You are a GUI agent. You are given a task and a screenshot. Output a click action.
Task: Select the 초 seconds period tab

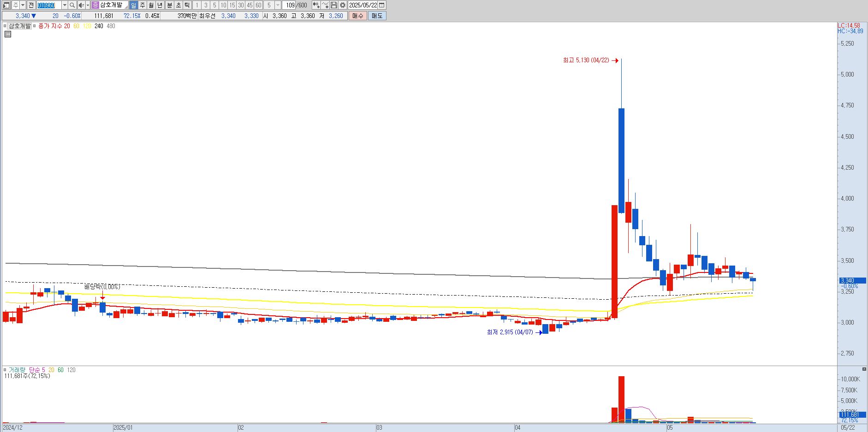click(x=178, y=5)
